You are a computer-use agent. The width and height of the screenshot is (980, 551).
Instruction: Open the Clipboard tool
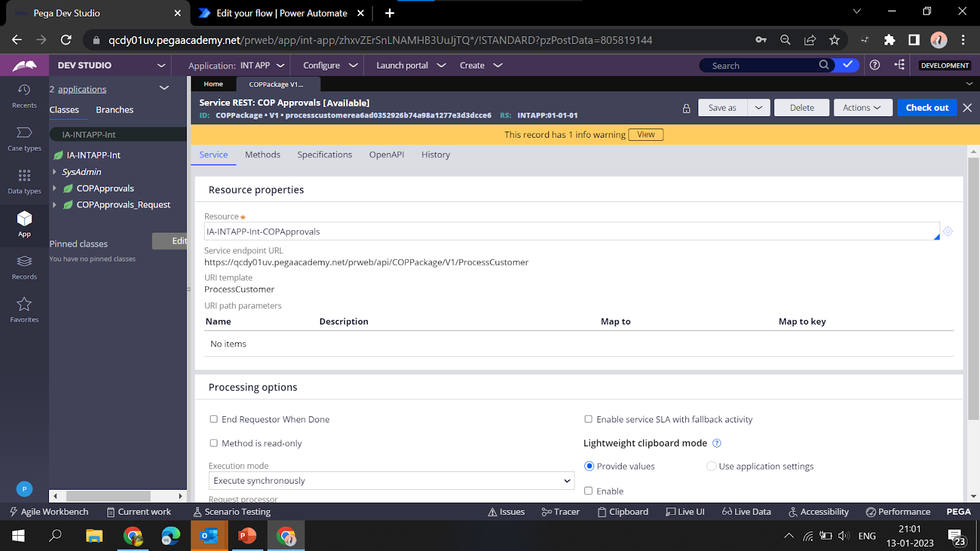[x=623, y=512]
